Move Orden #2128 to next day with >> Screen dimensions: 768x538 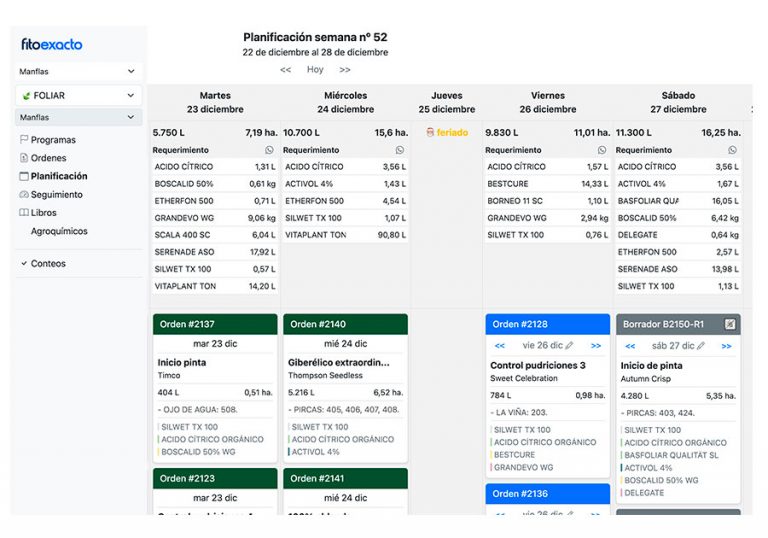596,346
